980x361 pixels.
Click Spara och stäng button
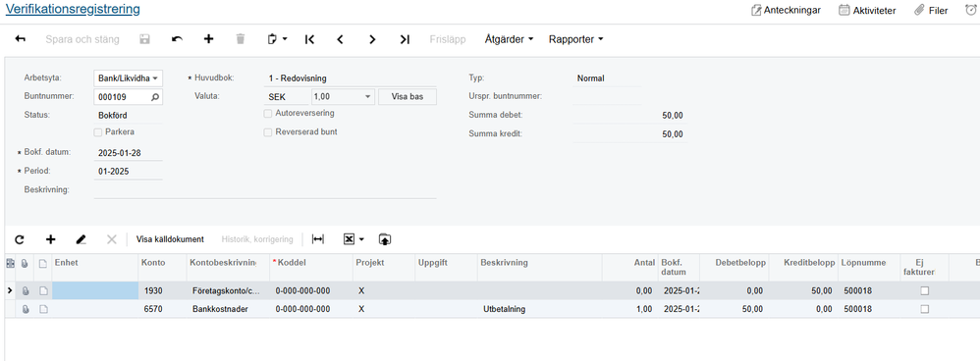(82, 38)
